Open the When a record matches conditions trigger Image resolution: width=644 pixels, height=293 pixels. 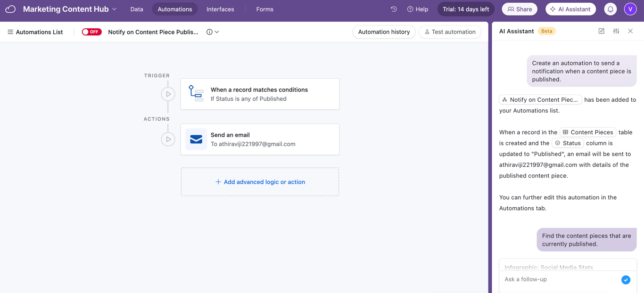coord(260,94)
